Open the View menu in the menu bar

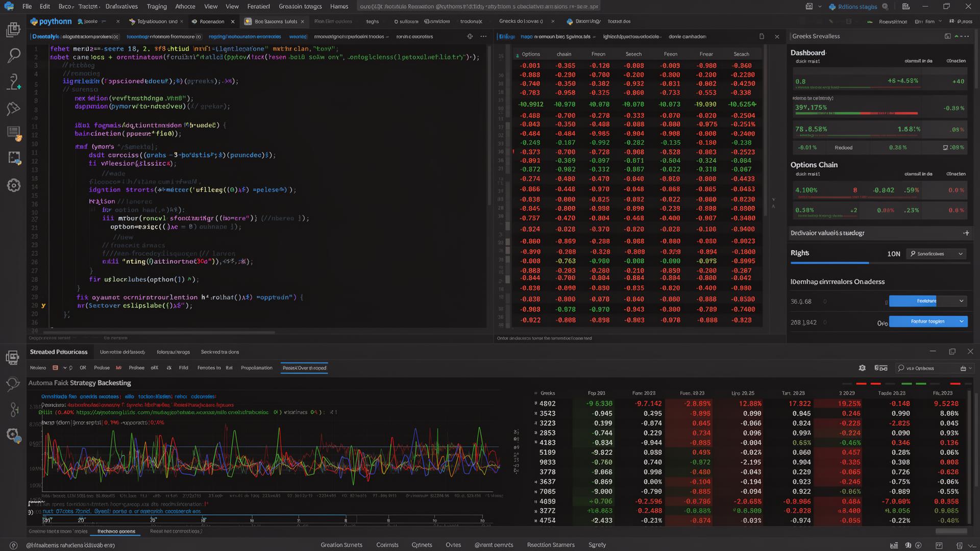[211, 7]
